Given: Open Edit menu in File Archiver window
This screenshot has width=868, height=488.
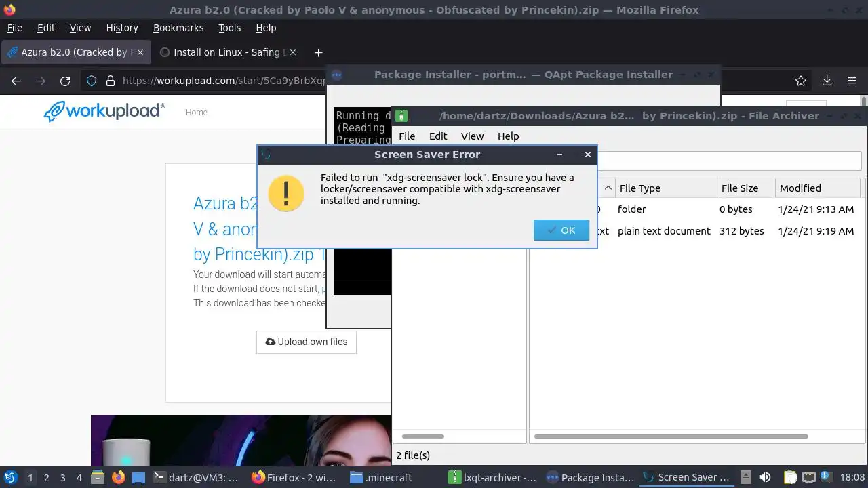Looking at the screenshot, I should (x=438, y=136).
